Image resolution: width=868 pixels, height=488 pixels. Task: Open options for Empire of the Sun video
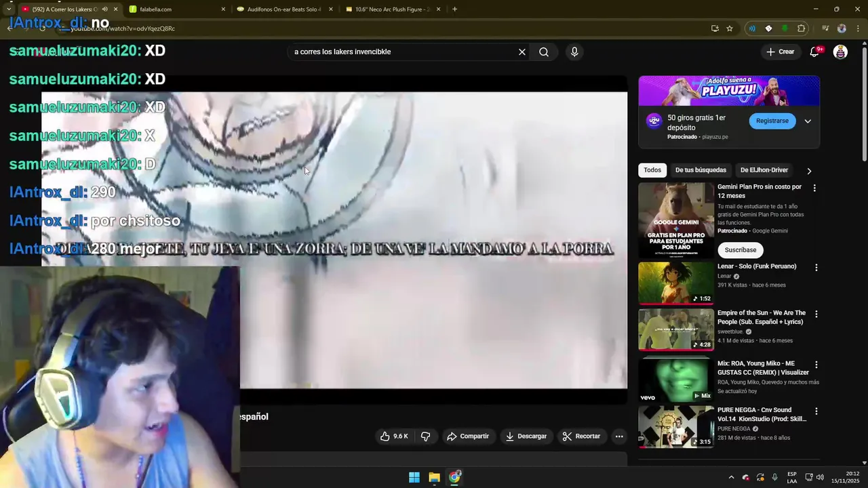tap(816, 314)
